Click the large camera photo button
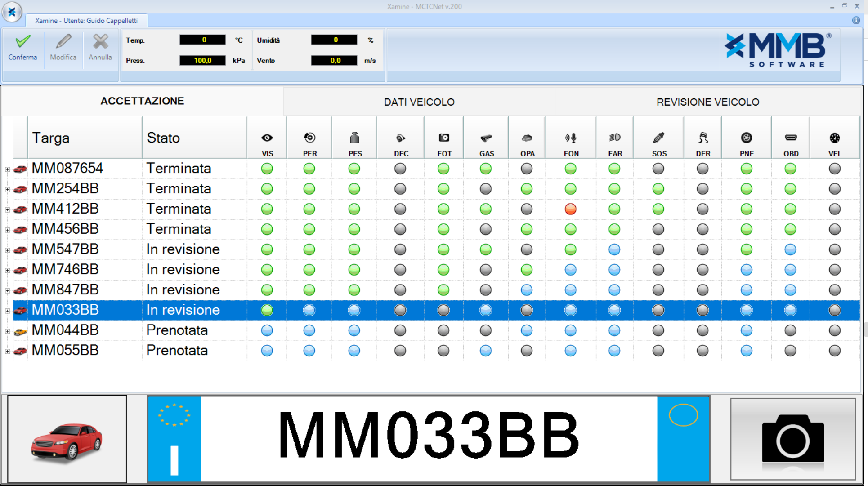The image size is (868, 490). pyautogui.click(x=792, y=439)
